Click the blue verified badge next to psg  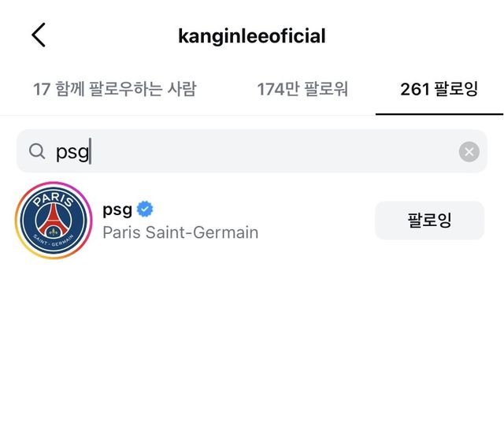145,210
